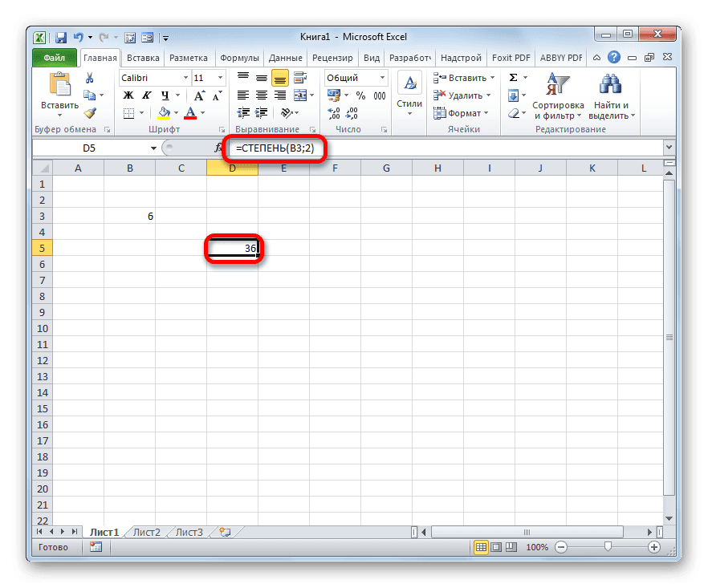The width and height of the screenshot is (708, 588).
Task: Open the font size dropdown
Action: [x=219, y=77]
